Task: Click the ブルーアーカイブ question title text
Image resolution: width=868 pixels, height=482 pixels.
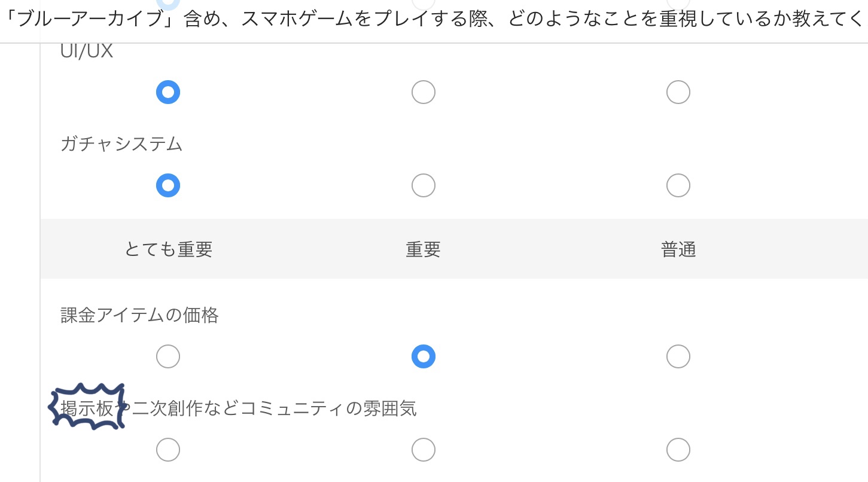Action: 434,20
